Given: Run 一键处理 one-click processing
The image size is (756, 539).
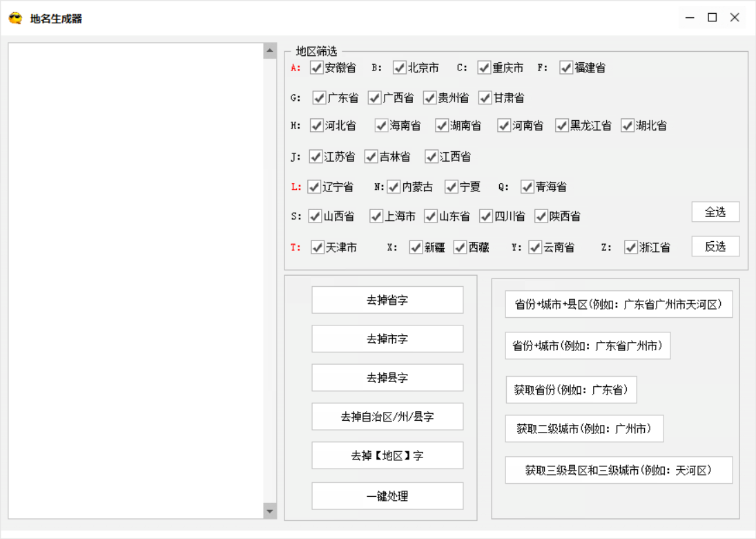Looking at the screenshot, I should (387, 496).
